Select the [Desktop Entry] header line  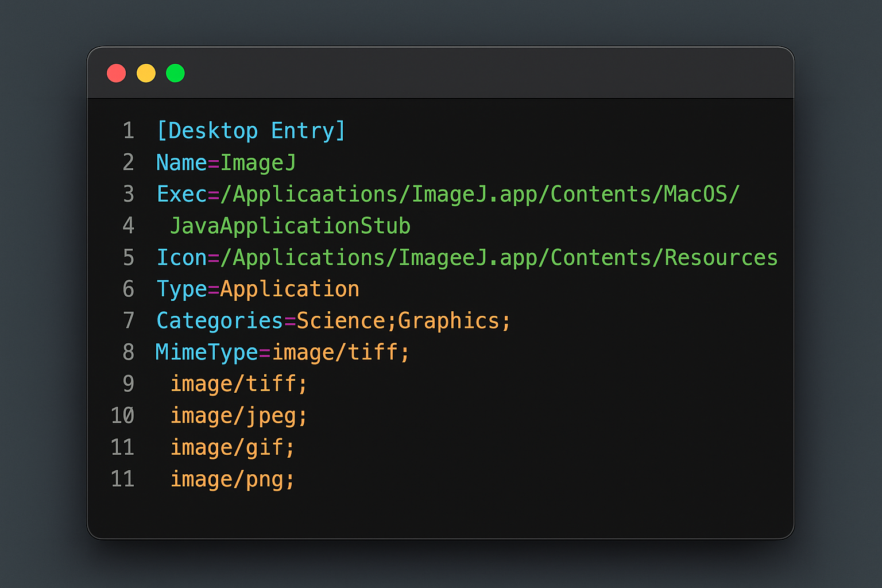[x=251, y=131]
